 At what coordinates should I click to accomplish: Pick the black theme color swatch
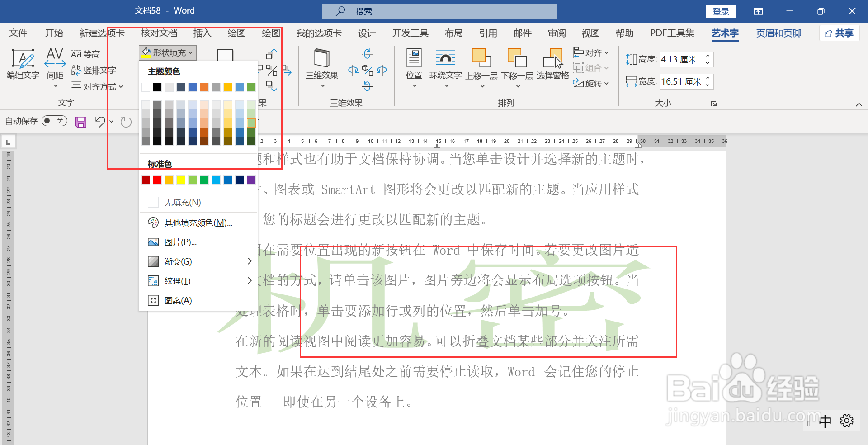coord(157,87)
